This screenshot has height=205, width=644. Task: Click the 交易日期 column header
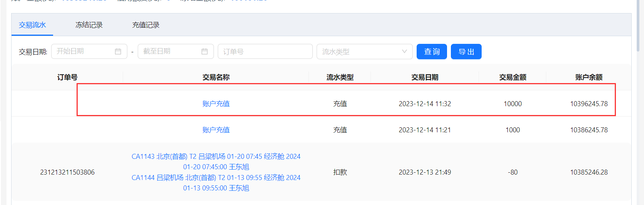click(x=424, y=77)
